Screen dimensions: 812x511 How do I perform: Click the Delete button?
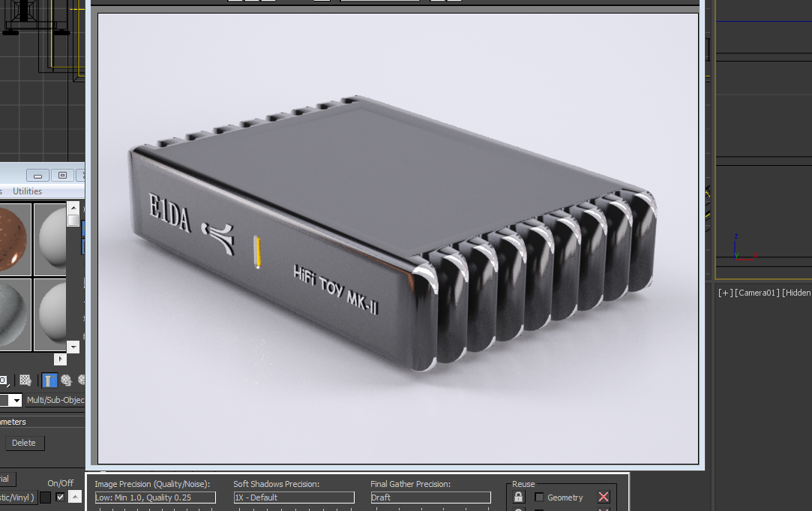pyautogui.click(x=24, y=443)
